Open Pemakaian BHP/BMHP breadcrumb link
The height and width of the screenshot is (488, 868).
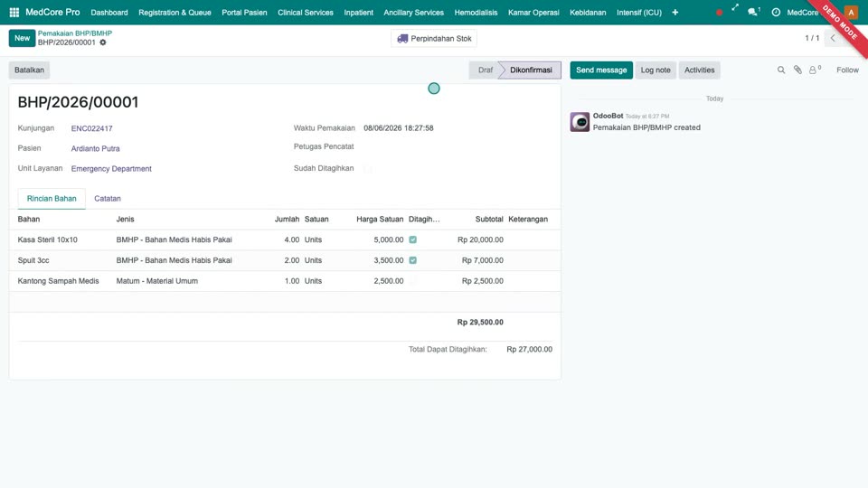point(75,33)
